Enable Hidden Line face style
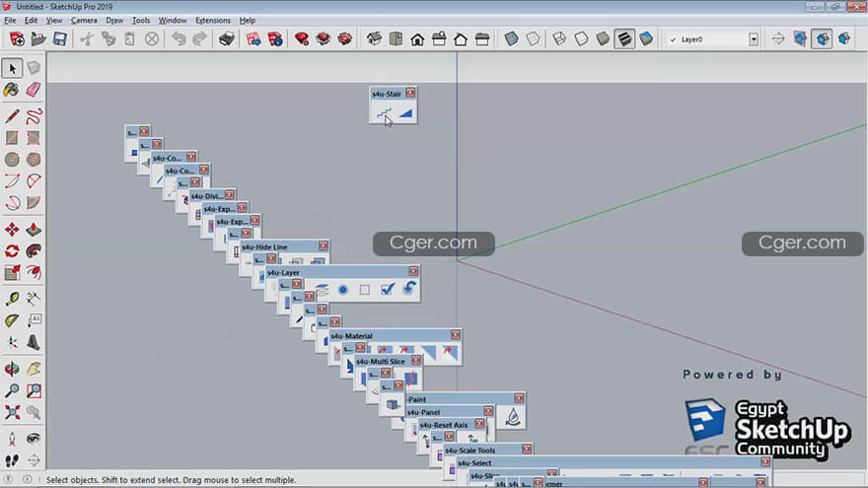 [x=581, y=38]
